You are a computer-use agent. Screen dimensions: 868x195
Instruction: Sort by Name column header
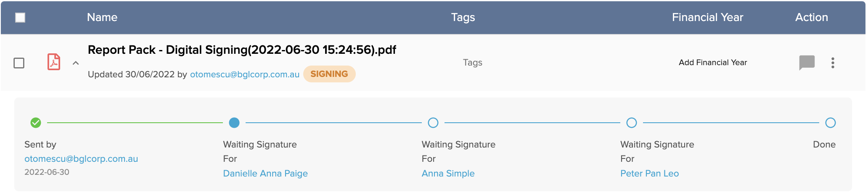[x=102, y=17]
